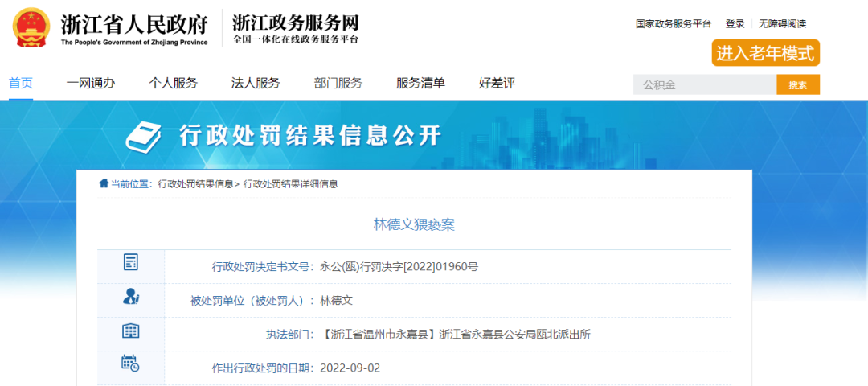Click the 全国一体化在线政务服务平台 subtitle
868x386 pixels.
coord(296,40)
